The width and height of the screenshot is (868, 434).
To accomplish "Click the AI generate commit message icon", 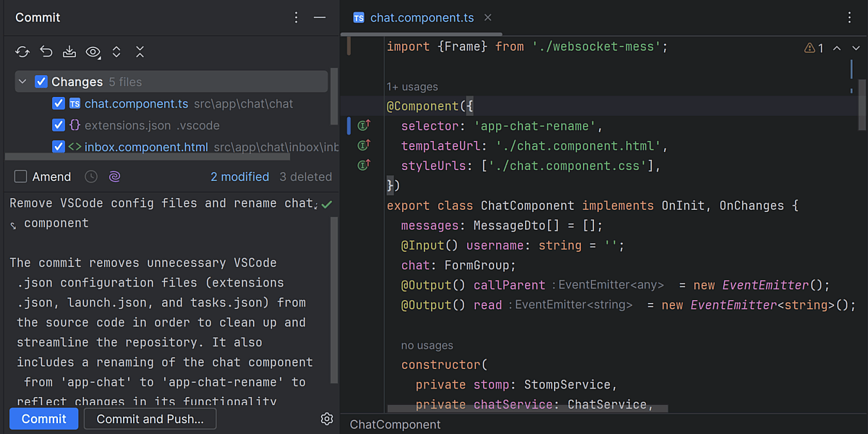I will 114,176.
